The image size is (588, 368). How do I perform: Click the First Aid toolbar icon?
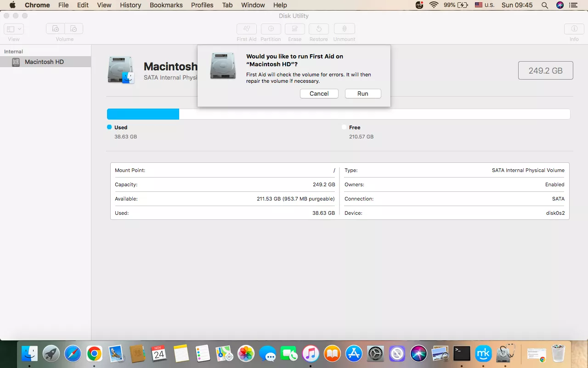click(x=246, y=29)
